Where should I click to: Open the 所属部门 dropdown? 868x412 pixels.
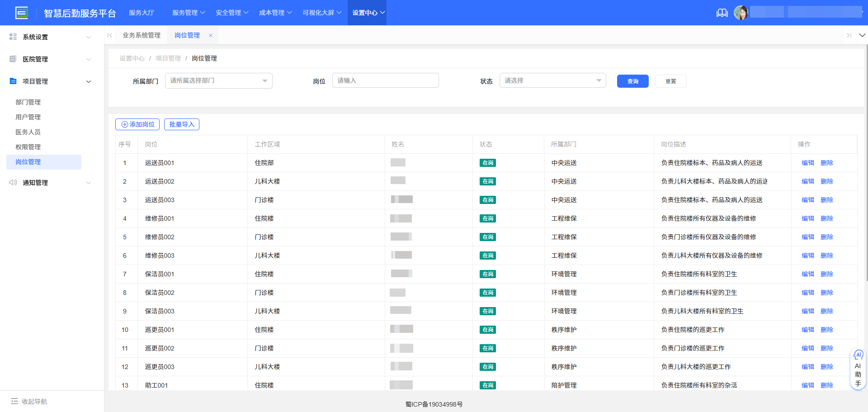coord(218,81)
